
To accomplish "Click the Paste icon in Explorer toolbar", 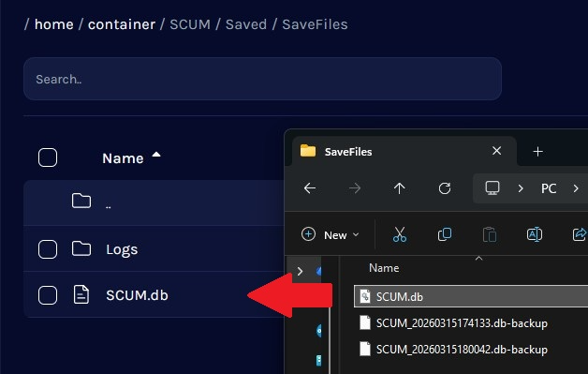I will 490,234.
